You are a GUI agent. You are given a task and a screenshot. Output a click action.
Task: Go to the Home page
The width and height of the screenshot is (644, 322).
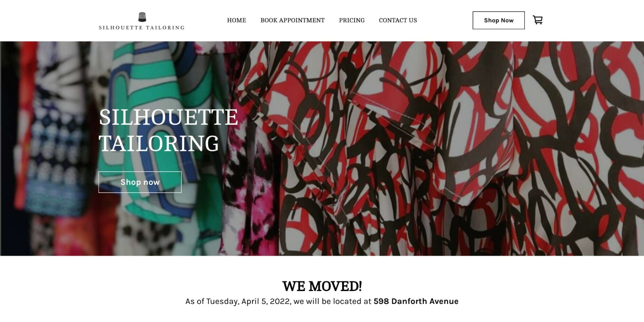point(236,20)
